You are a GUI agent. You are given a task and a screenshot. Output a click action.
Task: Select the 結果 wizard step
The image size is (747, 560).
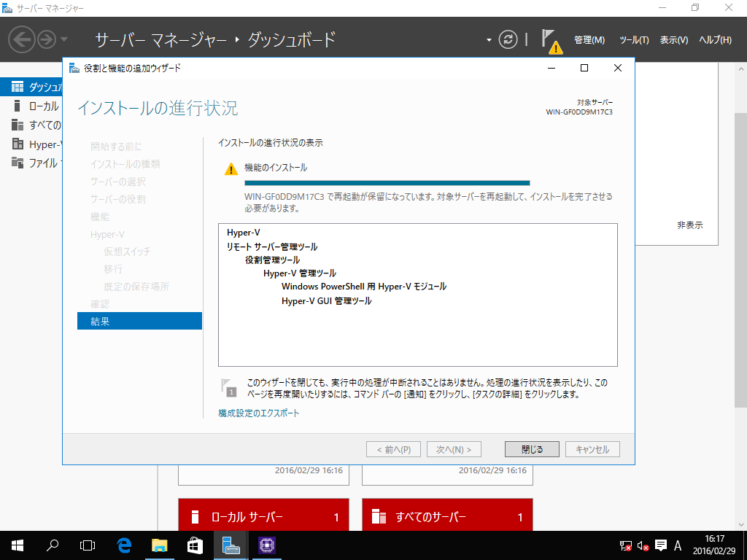coord(139,321)
